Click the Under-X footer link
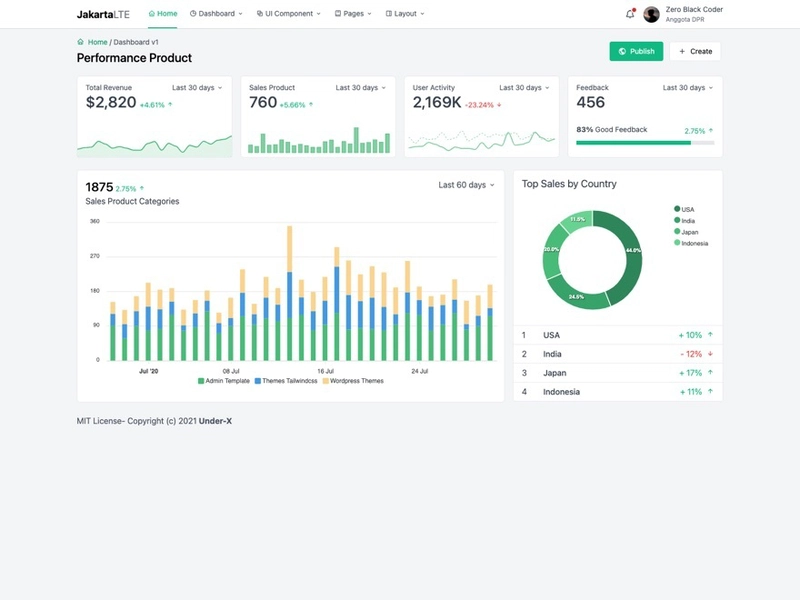Viewport: 800px width, 600px height. (x=215, y=421)
